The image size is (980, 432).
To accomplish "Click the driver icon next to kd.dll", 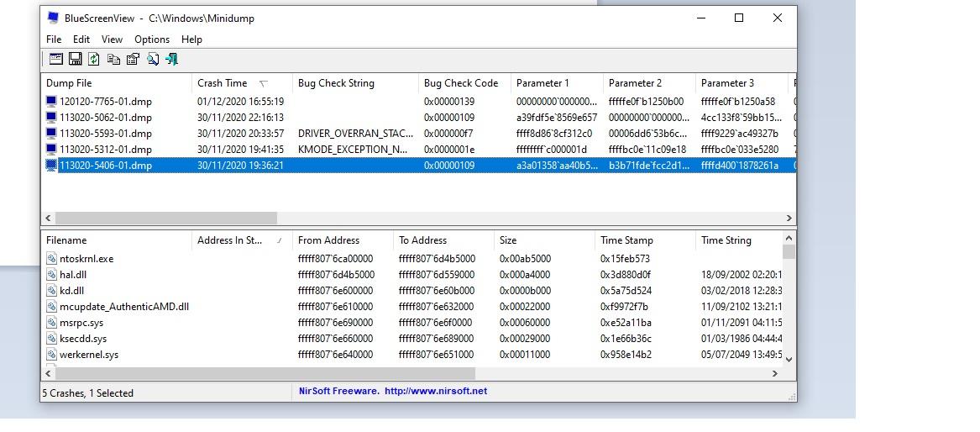I will [51, 291].
